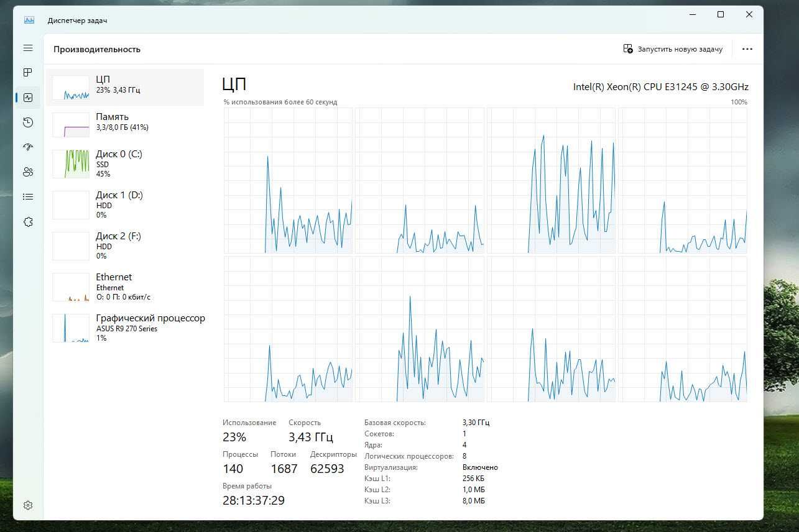Screen dimensions: 799x532
Task: Click the Диск 0 green graph thumbnail
Action: [71, 163]
